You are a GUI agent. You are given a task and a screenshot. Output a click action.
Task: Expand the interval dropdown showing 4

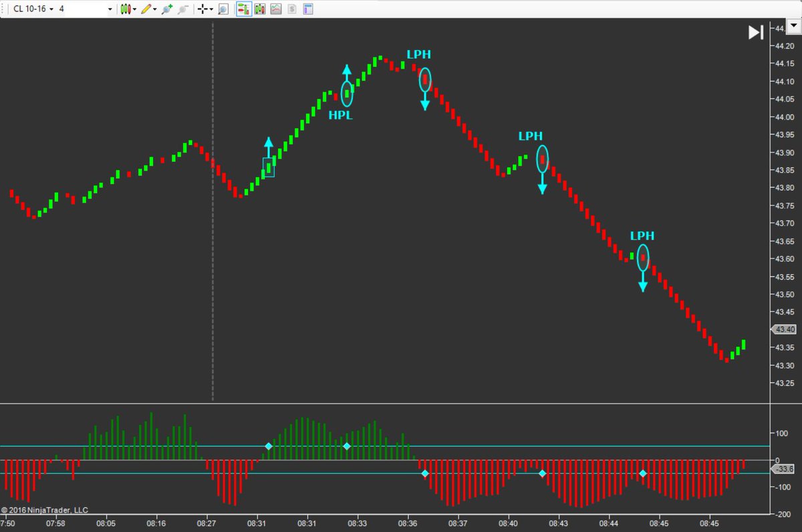pos(110,10)
